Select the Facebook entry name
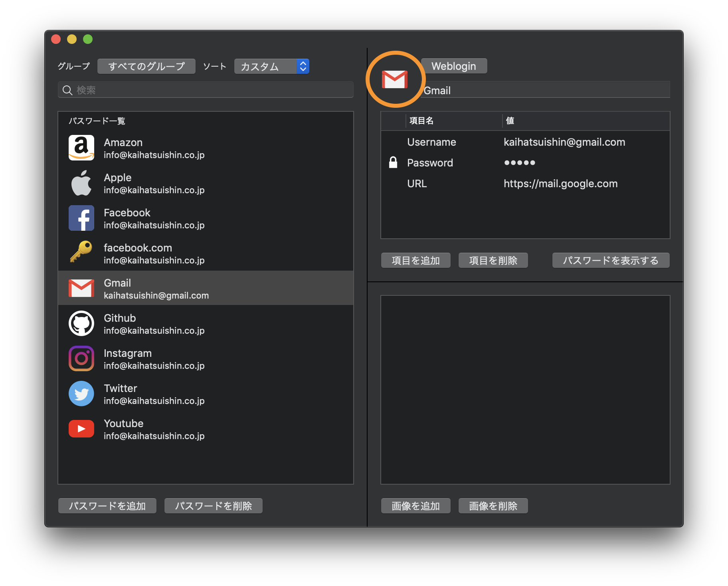Image resolution: width=728 pixels, height=586 pixels. click(x=127, y=213)
